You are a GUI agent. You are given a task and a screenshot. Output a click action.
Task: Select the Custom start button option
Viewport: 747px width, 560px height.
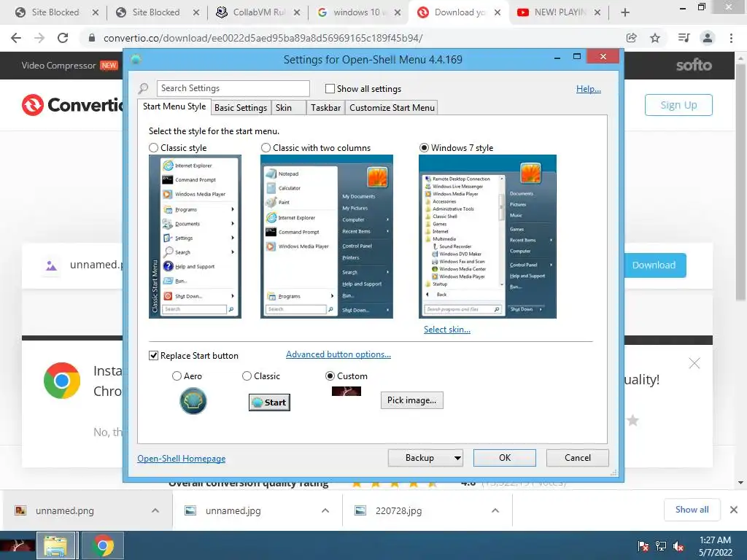coord(330,376)
